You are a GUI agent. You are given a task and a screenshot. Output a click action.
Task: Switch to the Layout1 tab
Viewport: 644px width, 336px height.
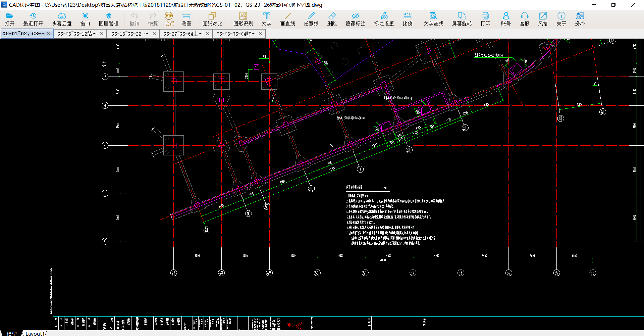(x=35, y=333)
